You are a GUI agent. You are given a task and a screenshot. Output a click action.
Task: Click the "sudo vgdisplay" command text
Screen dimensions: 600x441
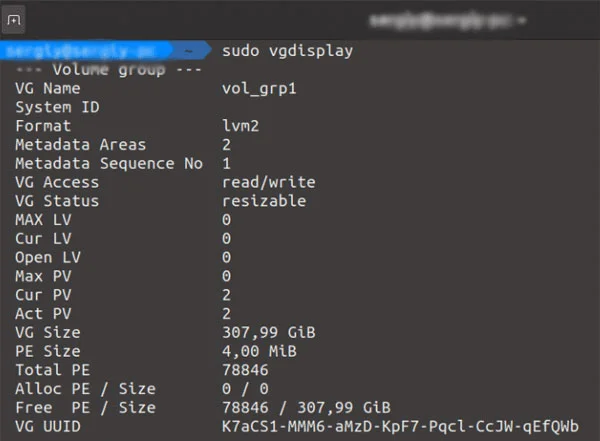(287, 50)
